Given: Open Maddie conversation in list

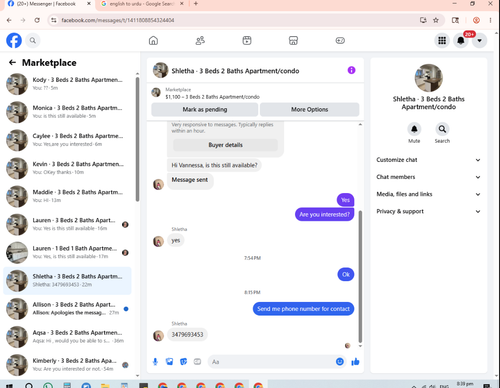Looking at the screenshot, I should (x=67, y=196).
